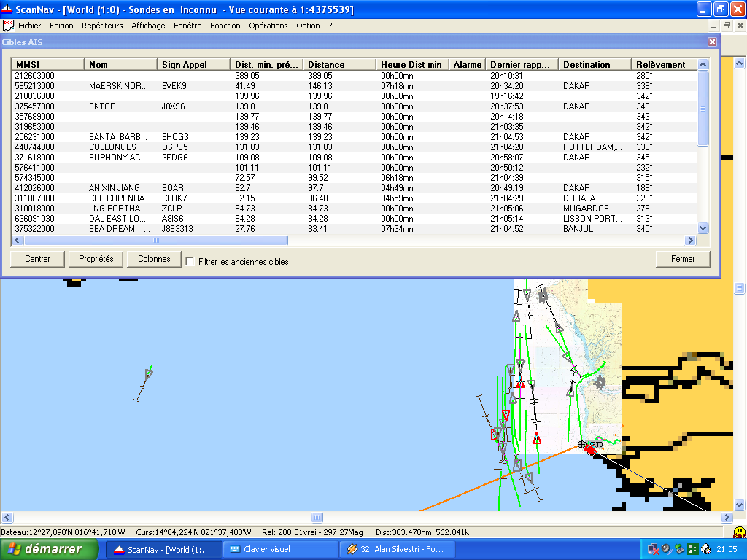Image resolution: width=747 pixels, height=560 pixels.
Task: Click the AIS list scroll-up arrow
Action: 703,64
